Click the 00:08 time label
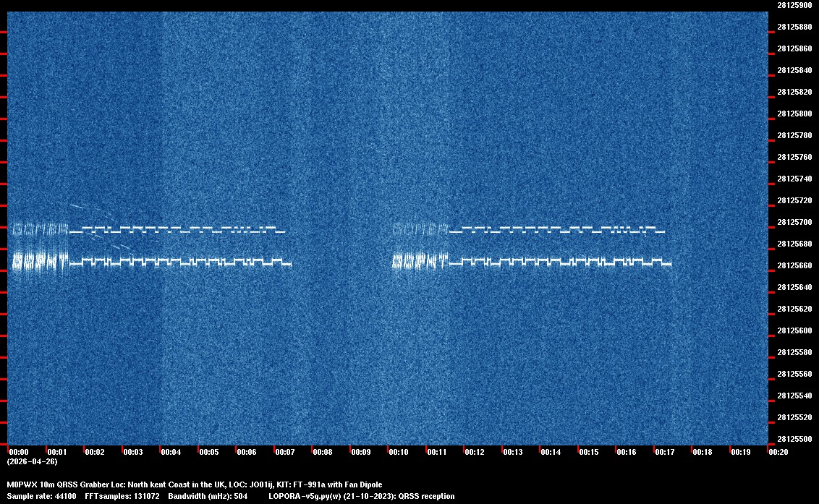The height and width of the screenshot is (504, 819). pos(323,452)
